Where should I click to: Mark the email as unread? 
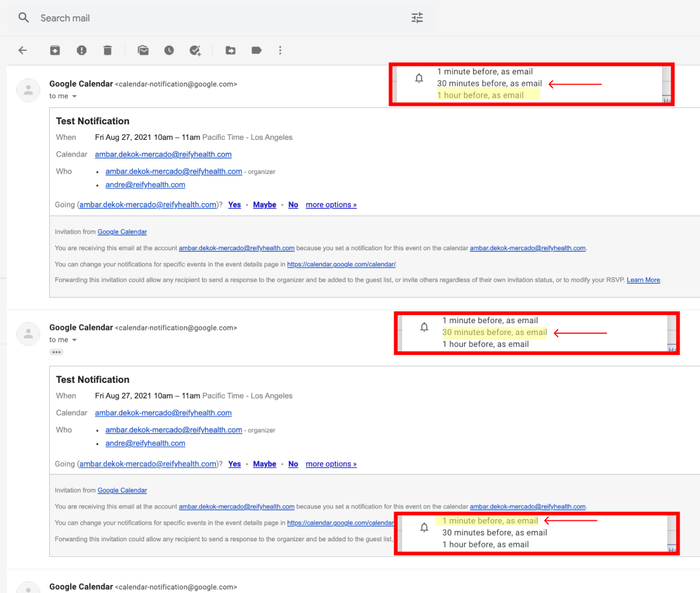[144, 50]
